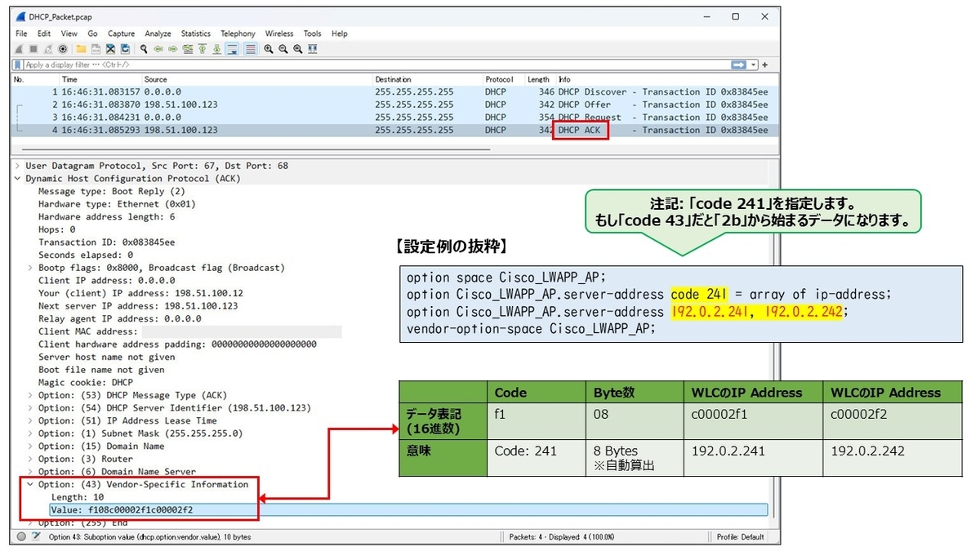The image size is (980, 551).
Task: Go to the last packet with the down-arrow icon
Action: click(218, 49)
